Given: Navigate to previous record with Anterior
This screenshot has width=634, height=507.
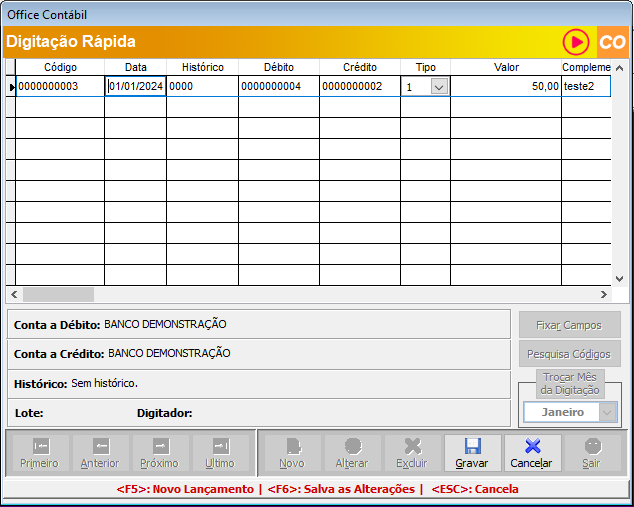Looking at the screenshot, I should 100,453.
